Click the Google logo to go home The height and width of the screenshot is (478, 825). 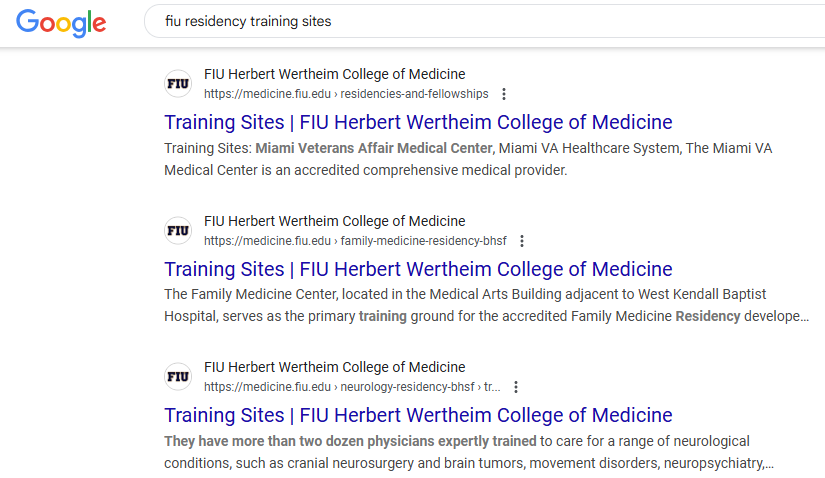[x=61, y=23]
